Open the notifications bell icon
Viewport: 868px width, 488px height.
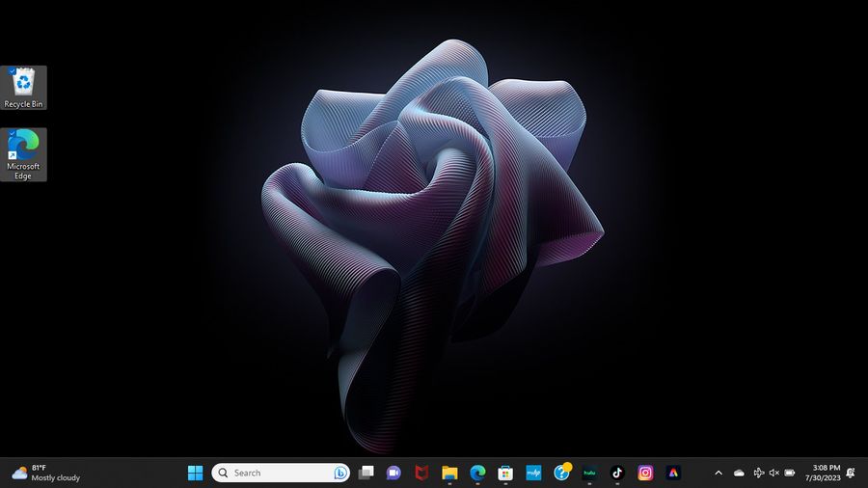(x=852, y=474)
